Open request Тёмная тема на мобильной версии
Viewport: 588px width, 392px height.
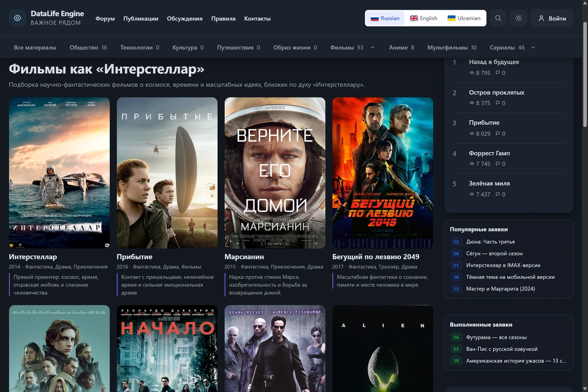(510, 277)
